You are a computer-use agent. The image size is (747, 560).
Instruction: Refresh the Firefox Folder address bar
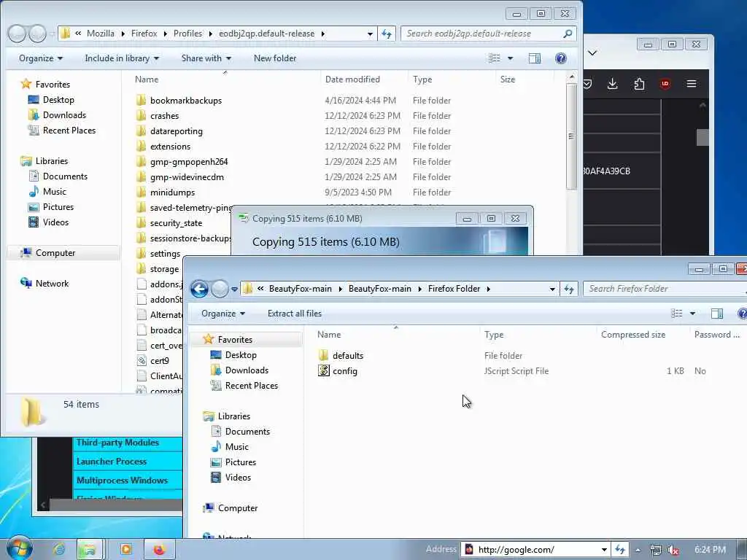point(569,289)
